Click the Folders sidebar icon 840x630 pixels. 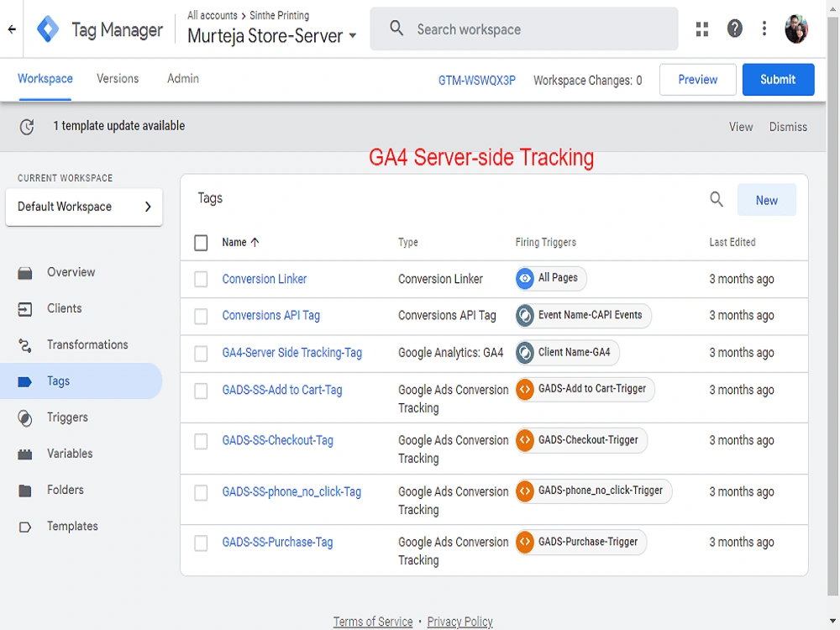coord(24,491)
